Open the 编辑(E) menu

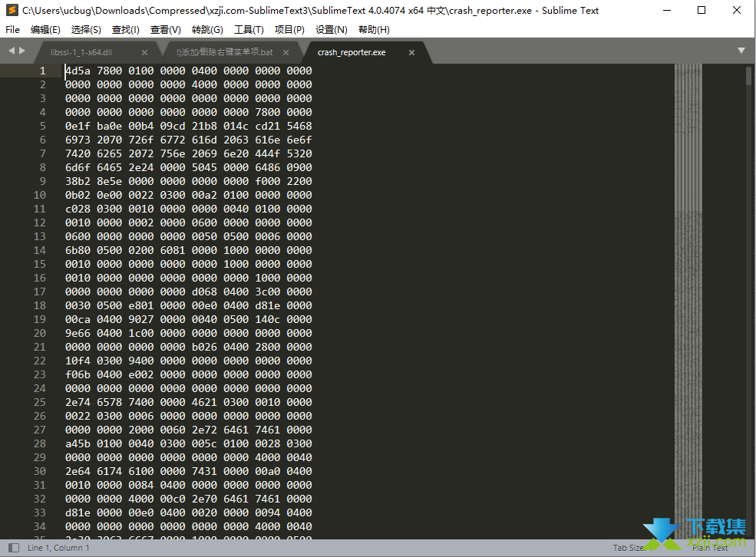pyautogui.click(x=45, y=30)
